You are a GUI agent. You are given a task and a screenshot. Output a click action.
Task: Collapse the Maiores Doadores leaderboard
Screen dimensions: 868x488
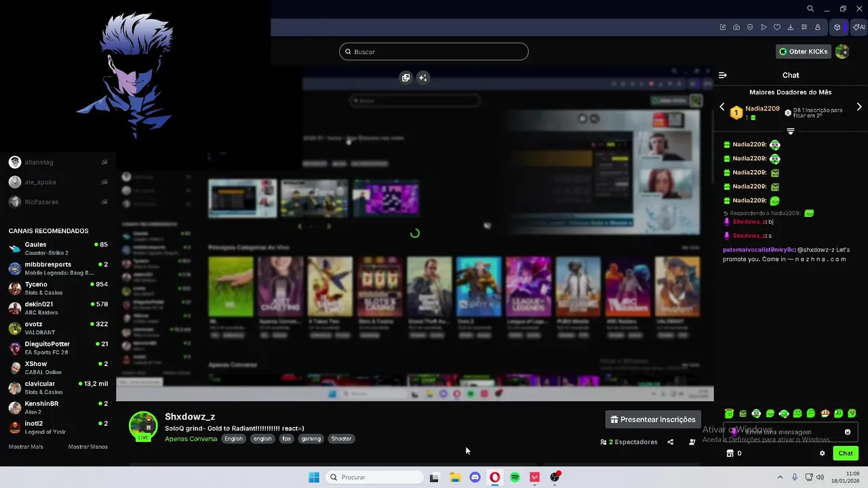click(x=791, y=131)
